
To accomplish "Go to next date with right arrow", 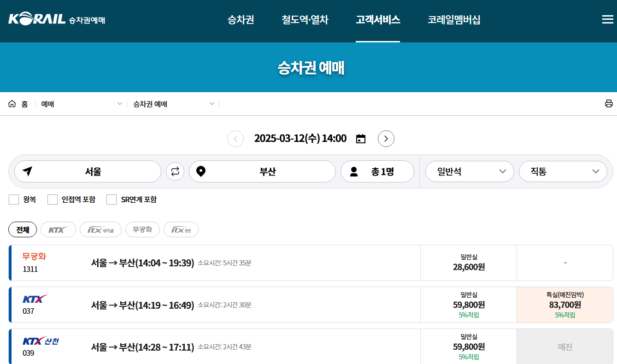I will 386,139.
